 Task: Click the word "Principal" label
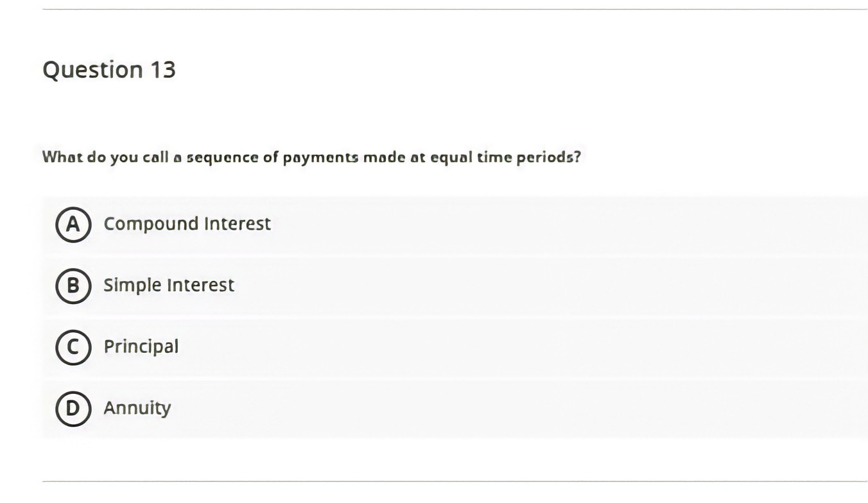141,346
